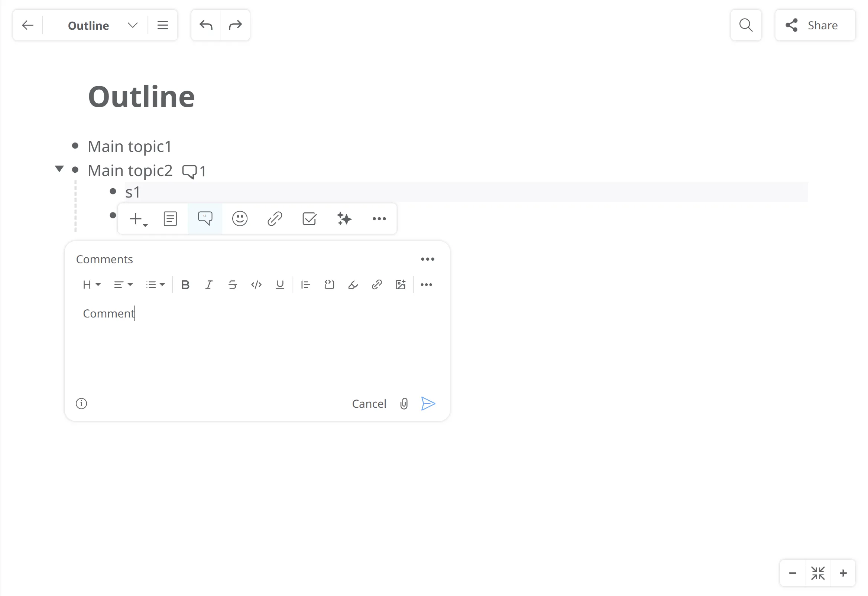
Task: Toggle bold formatting in the comment
Action: [185, 285]
